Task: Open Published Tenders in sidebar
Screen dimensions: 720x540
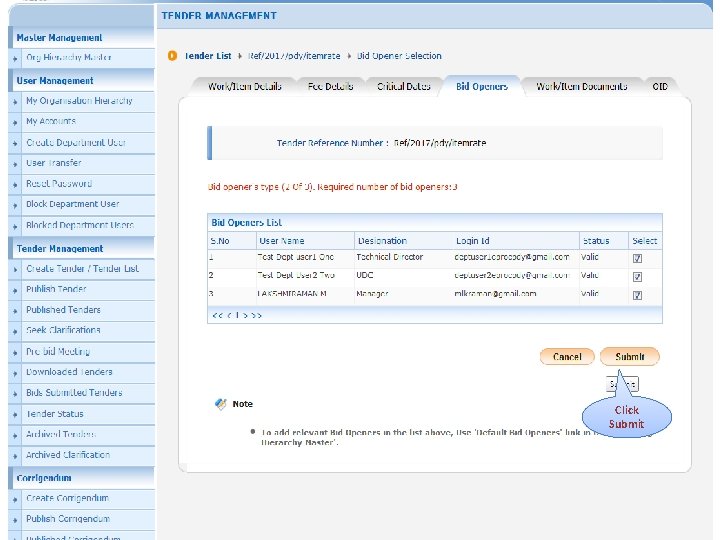Action: click(x=63, y=310)
